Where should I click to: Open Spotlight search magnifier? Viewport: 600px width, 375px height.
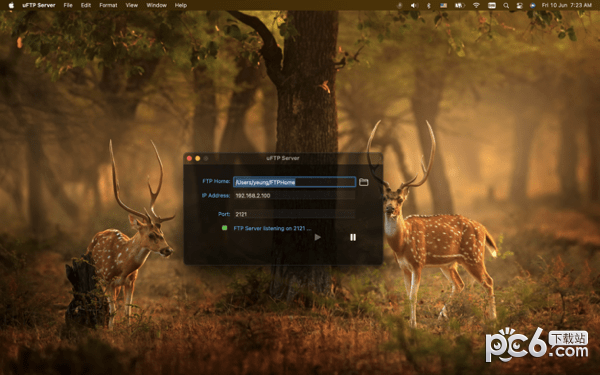tap(506, 5)
